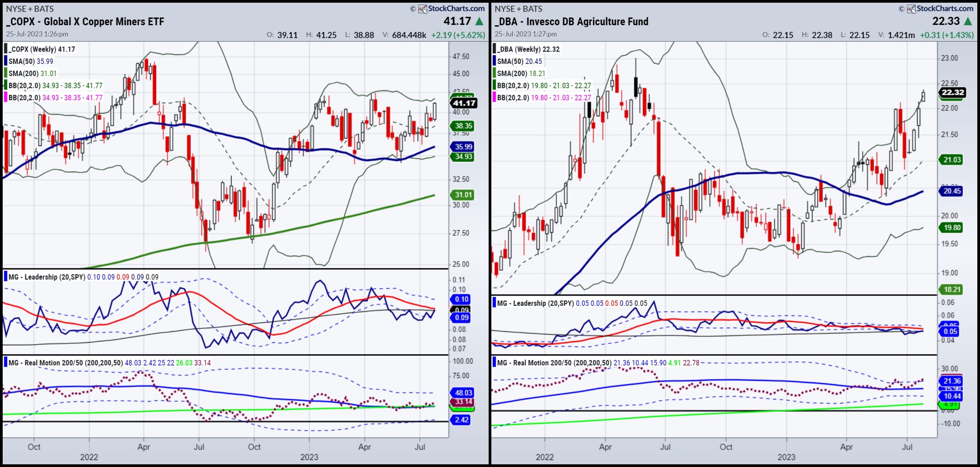Click blue SMA(50) legend swatch on COPX
The height and width of the screenshot is (467, 980).
click(x=6, y=61)
